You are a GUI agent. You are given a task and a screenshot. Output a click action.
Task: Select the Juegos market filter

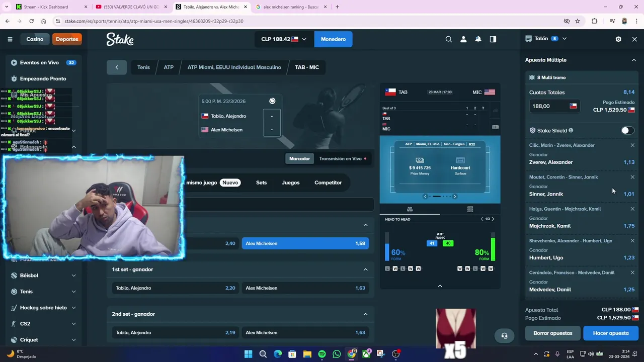pyautogui.click(x=291, y=183)
